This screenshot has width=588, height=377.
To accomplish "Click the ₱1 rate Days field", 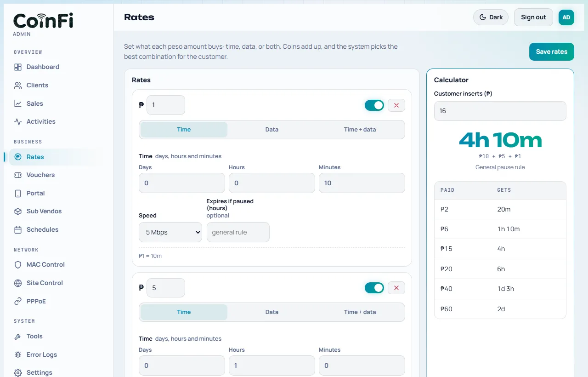I will click(x=182, y=183).
